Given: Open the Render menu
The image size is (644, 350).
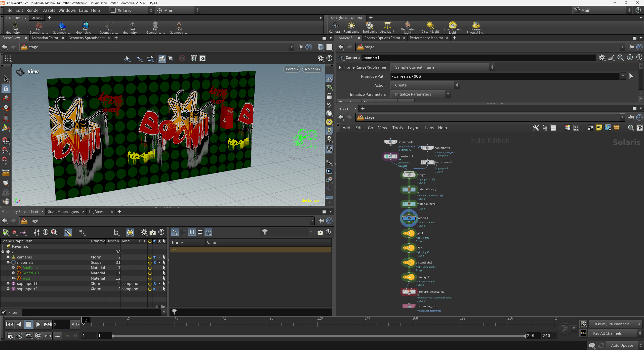Looking at the screenshot, I should pos(33,10).
